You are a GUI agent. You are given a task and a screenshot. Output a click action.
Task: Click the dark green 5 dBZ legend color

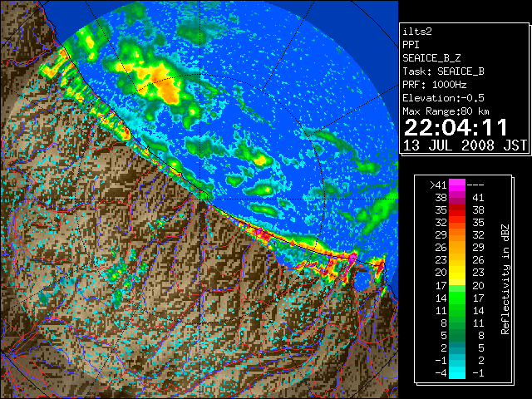(x=457, y=335)
